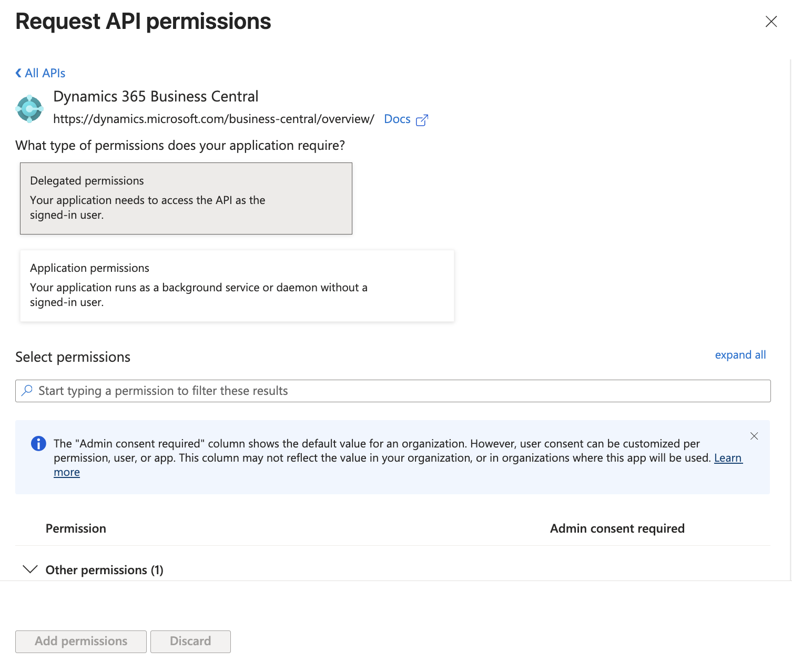The height and width of the screenshot is (672, 792).
Task: Expand the Other permissions (1) group
Action: [104, 570]
